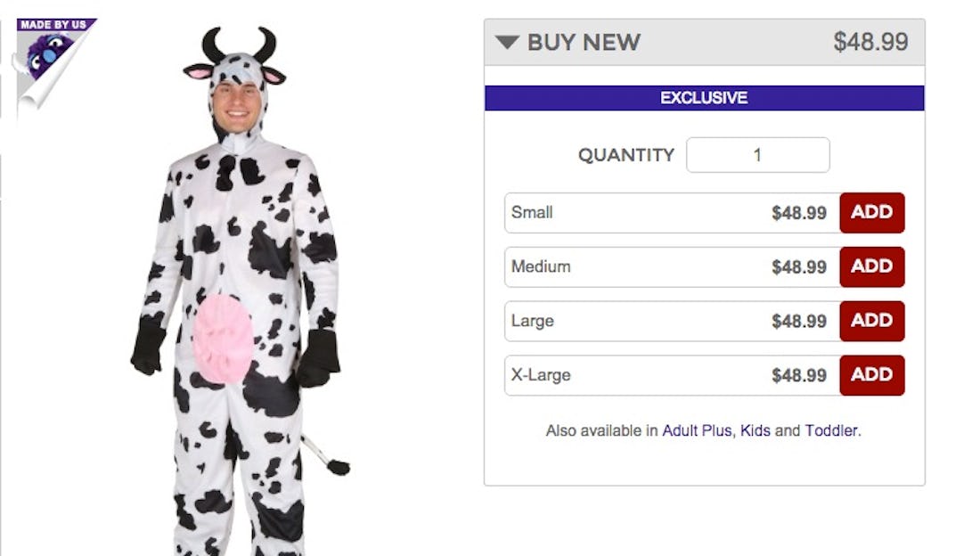Click the EXCLUSIVE purple banner
Screen dimensions: 980x556
point(704,98)
